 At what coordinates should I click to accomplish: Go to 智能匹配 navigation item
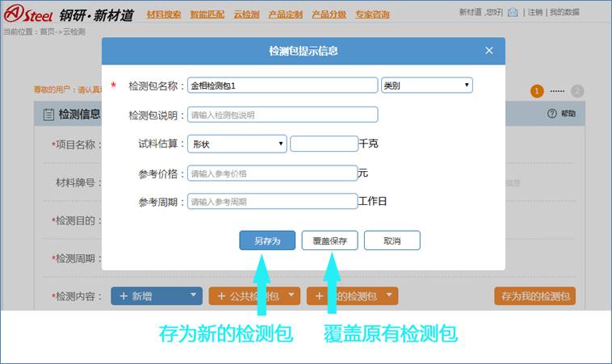coord(207,15)
